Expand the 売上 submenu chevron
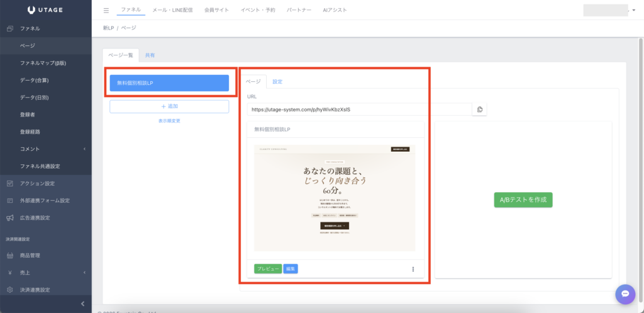This screenshot has height=313, width=644. [84, 273]
